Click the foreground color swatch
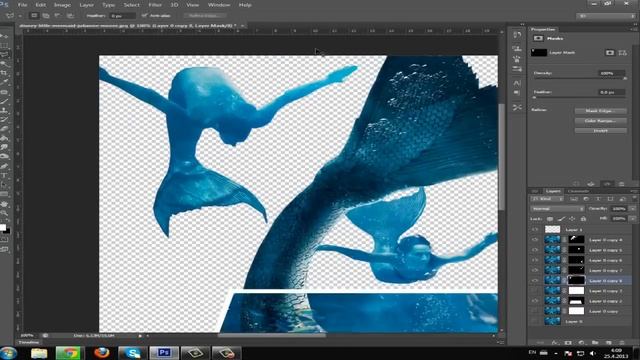 point(2,228)
